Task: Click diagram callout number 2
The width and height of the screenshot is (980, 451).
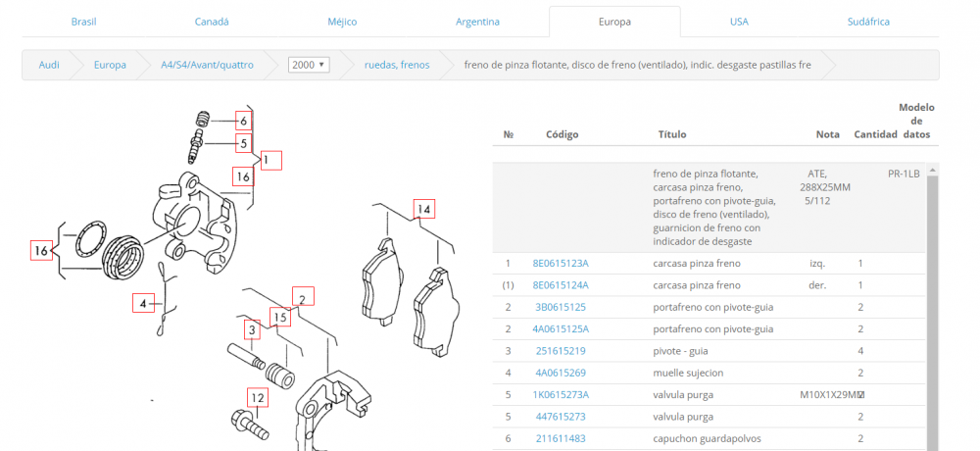Action: [x=303, y=297]
